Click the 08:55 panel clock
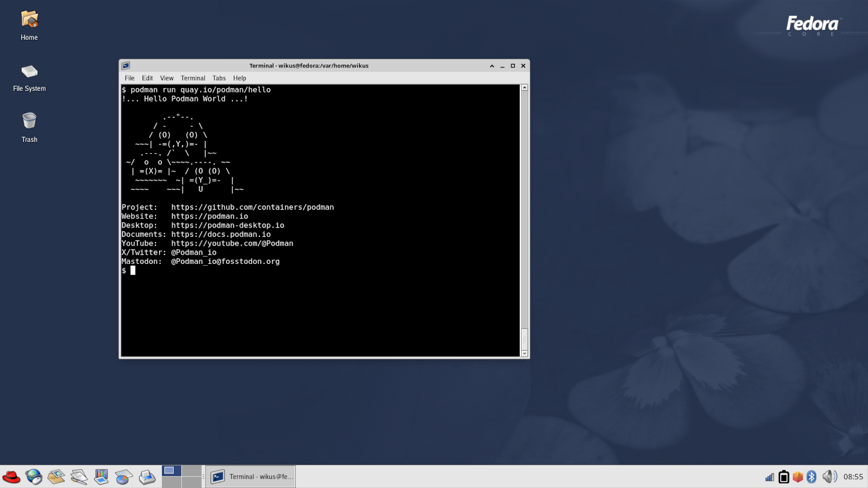The image size is (868, 488). (x=853, y=477)
